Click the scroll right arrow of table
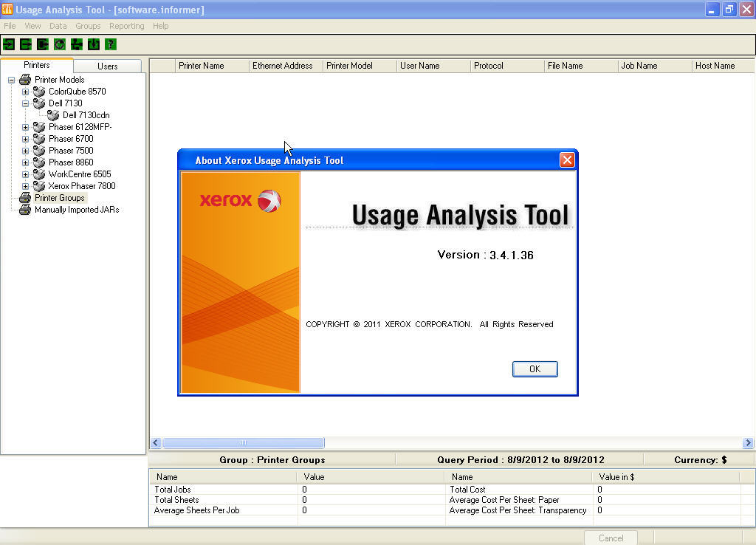Image resolution: width=756 pixels, height=545 pixels. (748, 443)
